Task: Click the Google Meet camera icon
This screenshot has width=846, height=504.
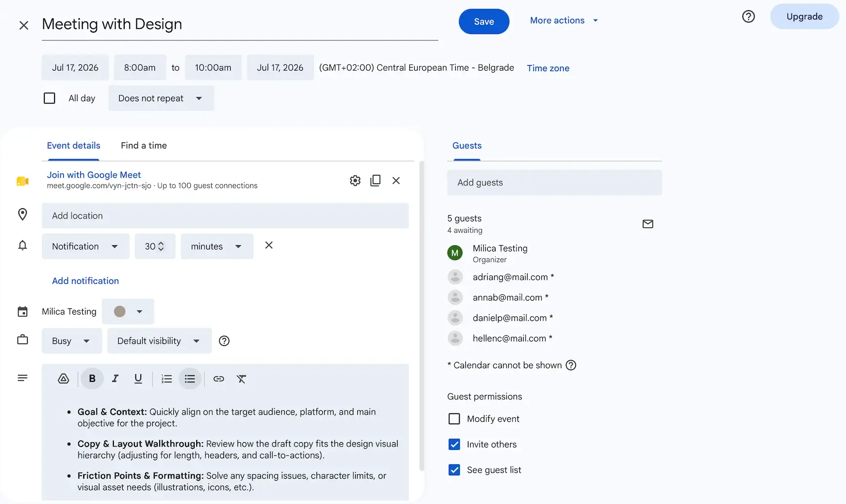Action: click(x=22, y=181)
